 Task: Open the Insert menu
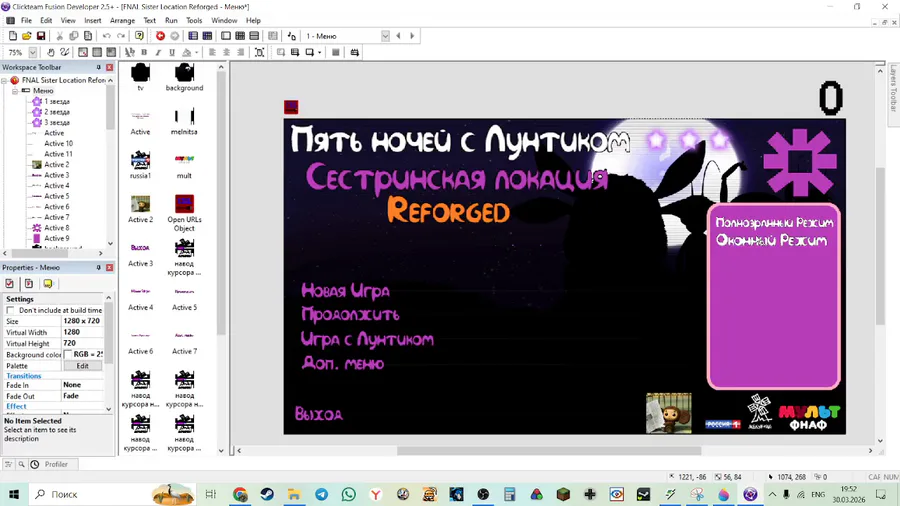coord(92,20)
